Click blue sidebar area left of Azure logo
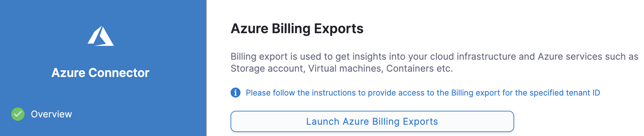The image size is (644, 136). pos(43,36)
